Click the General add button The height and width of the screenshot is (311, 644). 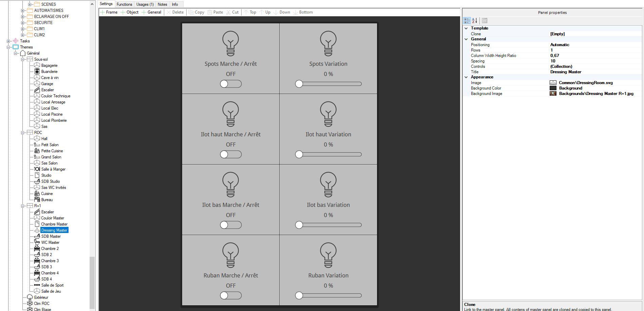(x=151, y=12)
